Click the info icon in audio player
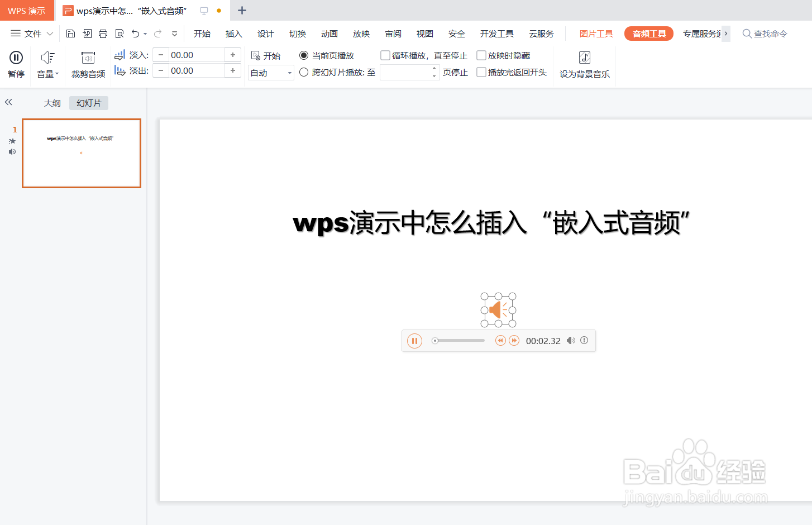Screen dimensions: 812x525 point(584,340)
